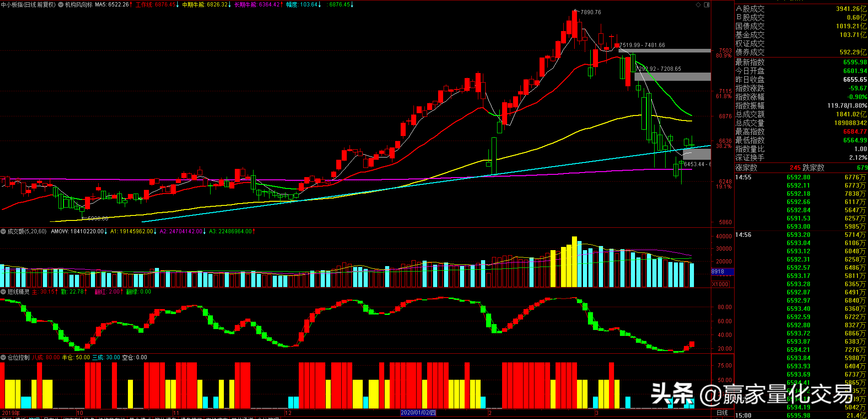Click the gray gap zone near 7503
The width and height of the screenshot is (868, 419).
(665, 51)
